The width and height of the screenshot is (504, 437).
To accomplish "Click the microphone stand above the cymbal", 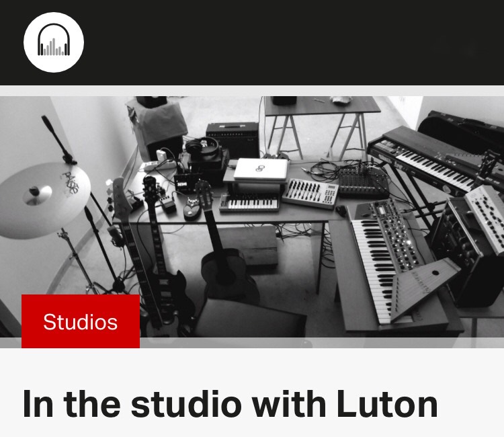I will tap(59, 140).
